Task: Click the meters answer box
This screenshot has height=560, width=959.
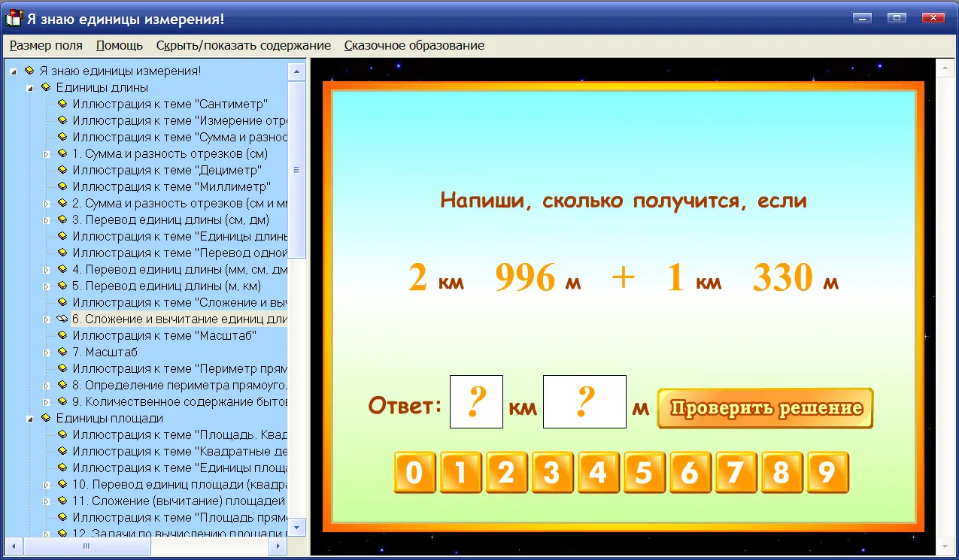Action: point(584,402)
